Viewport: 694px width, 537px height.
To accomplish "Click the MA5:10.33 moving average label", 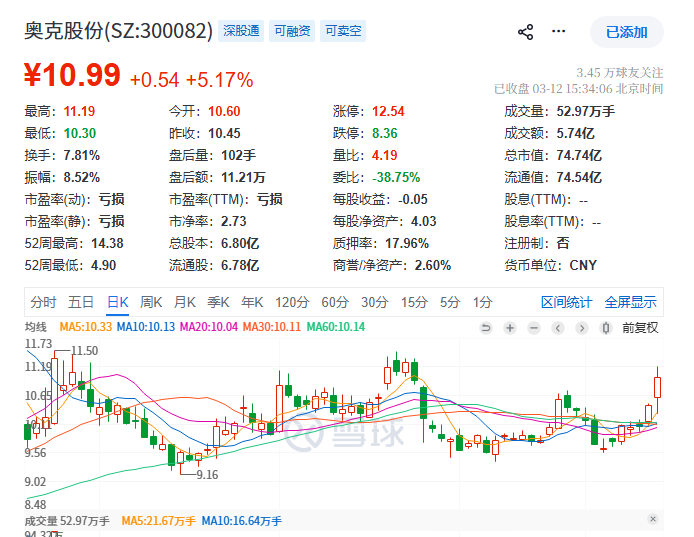I will (x=86, y=327).
